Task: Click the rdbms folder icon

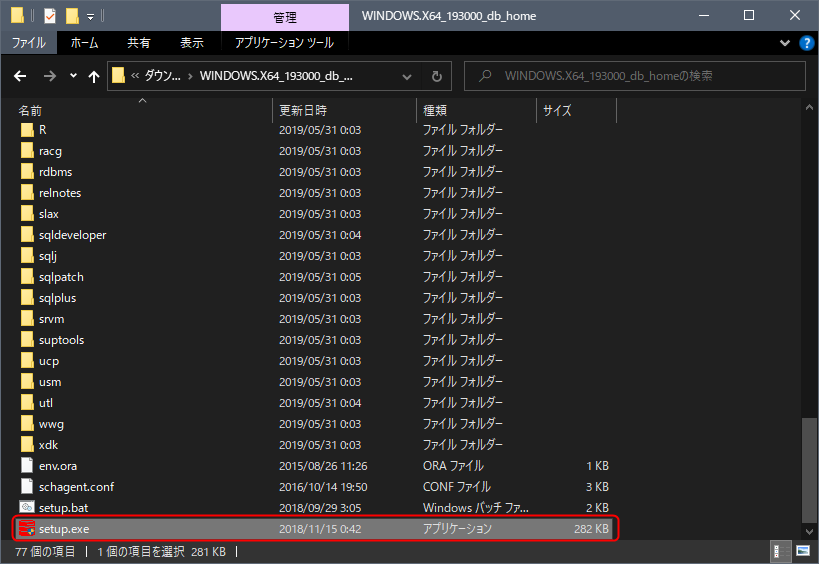Action: tap(27, 171)
